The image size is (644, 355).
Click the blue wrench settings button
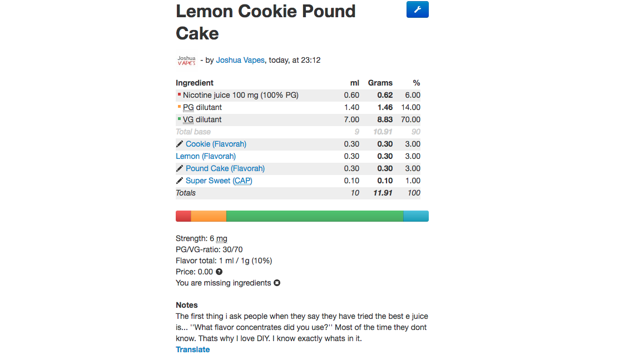pyautogui.click(x=417, y=9)
